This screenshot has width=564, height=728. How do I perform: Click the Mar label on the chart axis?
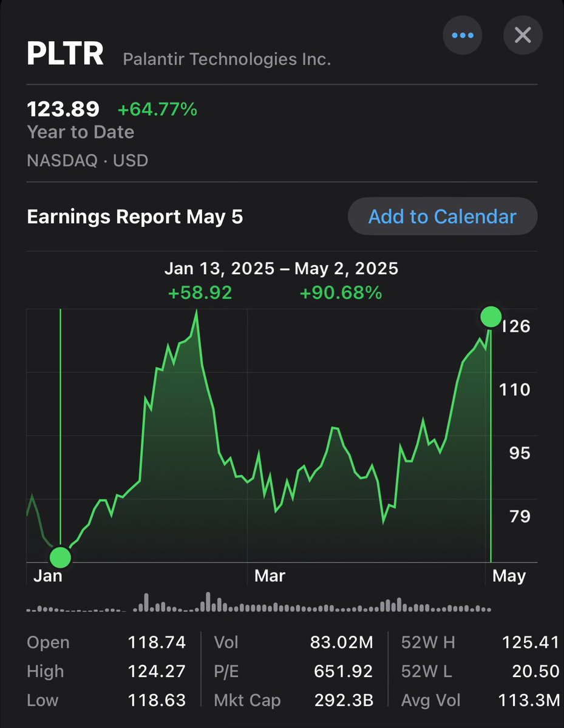[270, 576]
